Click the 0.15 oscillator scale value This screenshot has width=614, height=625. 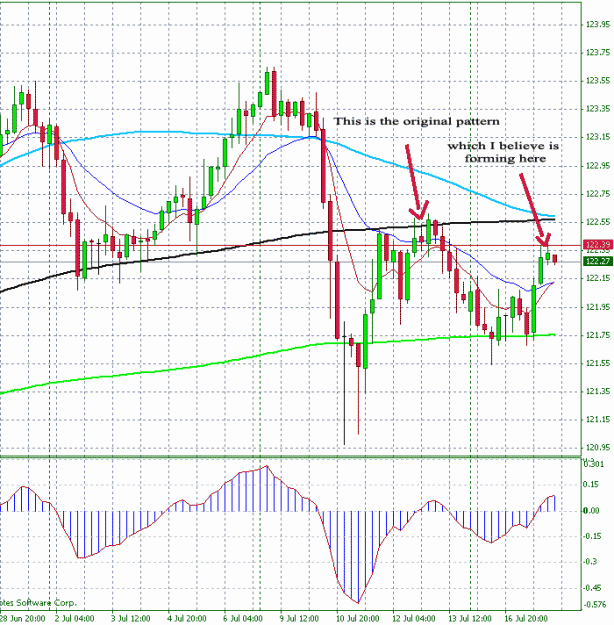pos(591,484)
